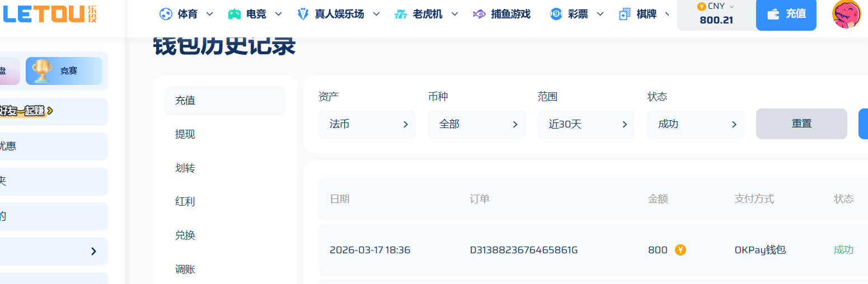The height and width of the screenshot is (284, 868).
Task: Click the lottery ball icon
Action: (x=556, y=14)
